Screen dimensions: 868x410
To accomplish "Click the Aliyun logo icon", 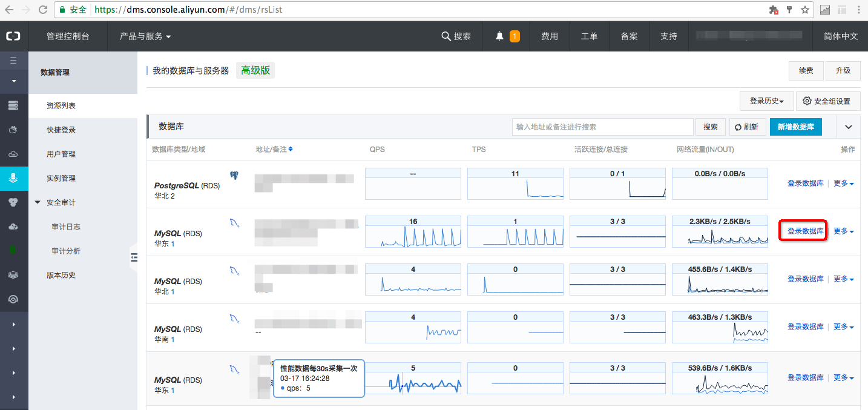I will point(13,36).
